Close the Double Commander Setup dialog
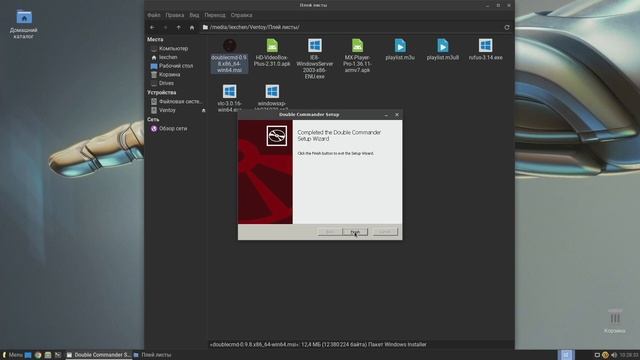 point(397,115)
